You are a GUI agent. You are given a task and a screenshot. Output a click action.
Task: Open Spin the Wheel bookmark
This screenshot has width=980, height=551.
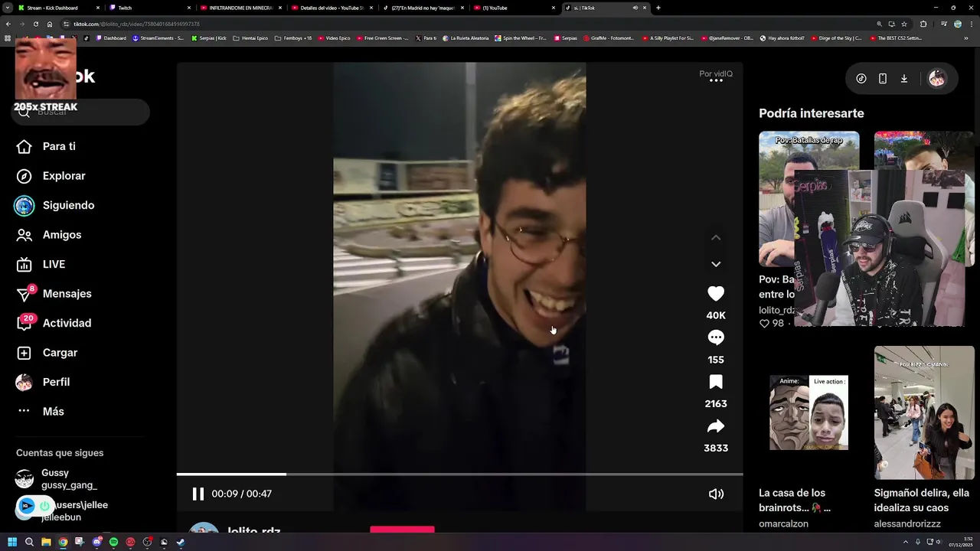521,37
